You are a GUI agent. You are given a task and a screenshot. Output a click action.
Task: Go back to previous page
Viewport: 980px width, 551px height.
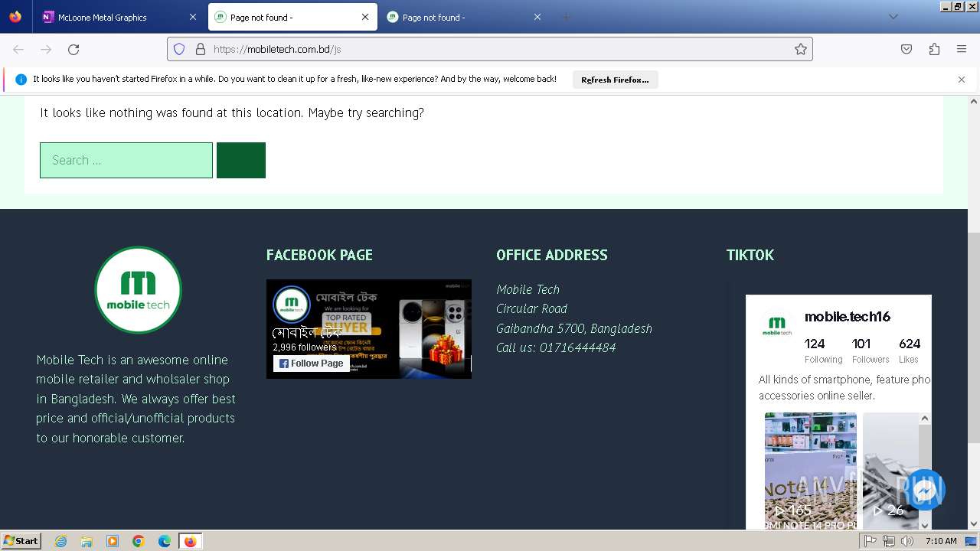click(x=18, y=49)
